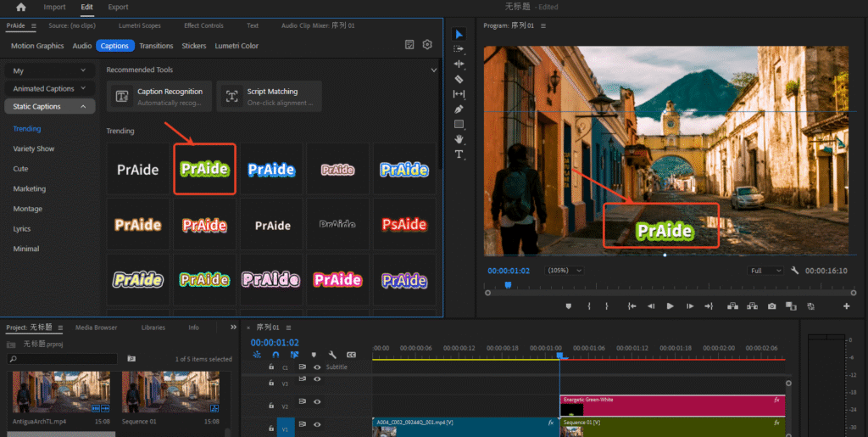The image size is (868, 437).
Task: Open the playback resolution Full dropdown
Action: [766, 271]
